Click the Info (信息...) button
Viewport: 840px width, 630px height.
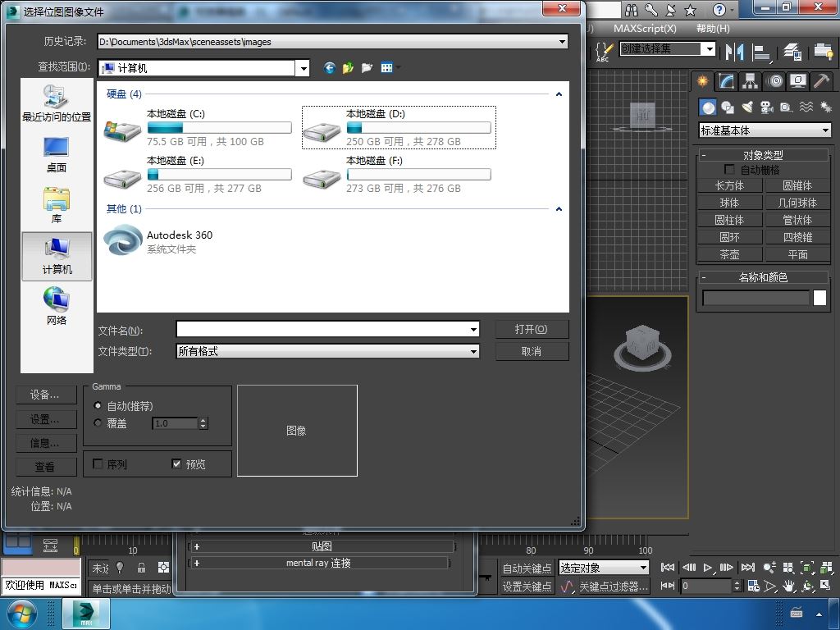[46, 443]
